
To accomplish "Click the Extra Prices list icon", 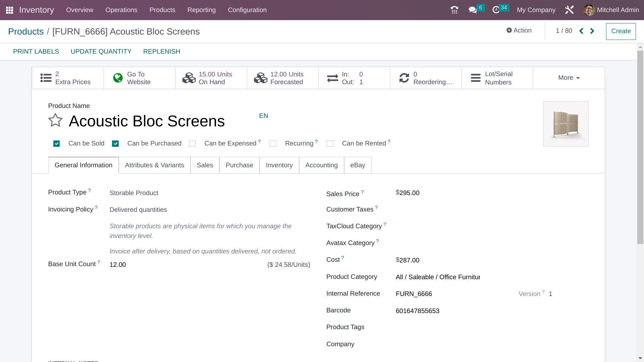I will point(46,78).
